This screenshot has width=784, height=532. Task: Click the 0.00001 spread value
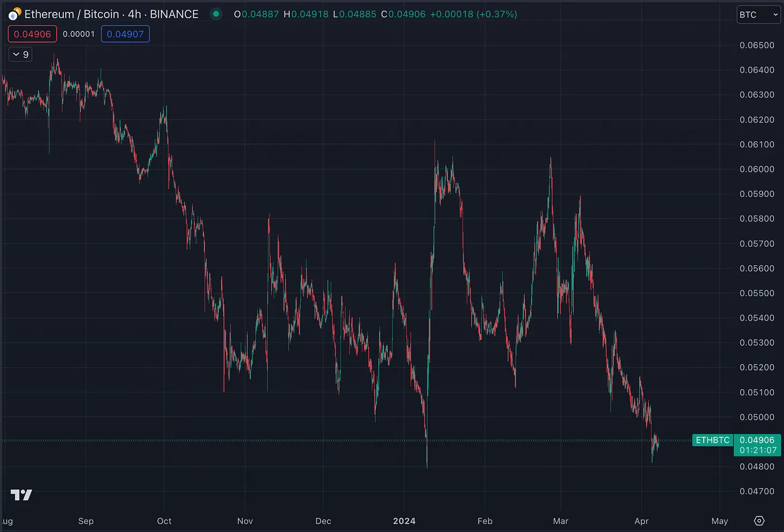(79, 34)
